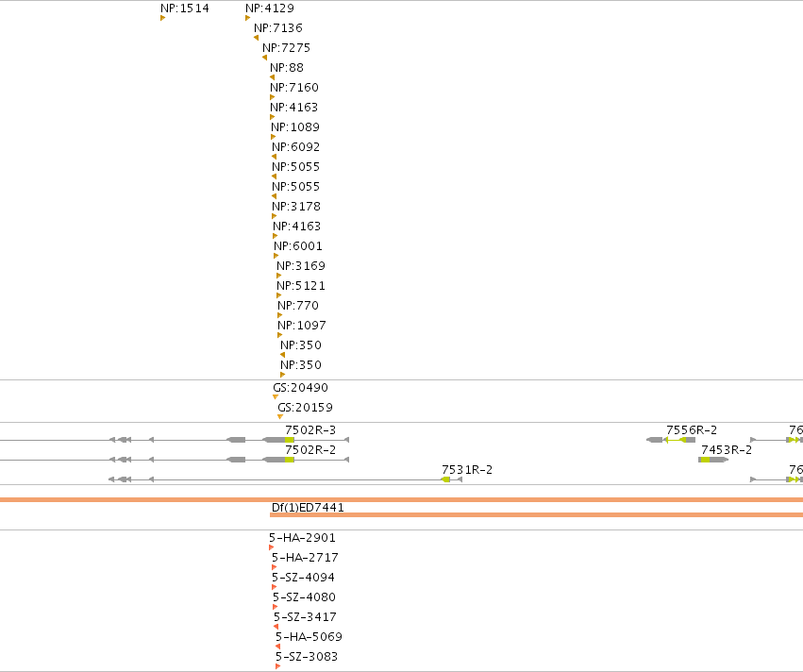The image size is (803, 672).
Task: Open the 7556R-2 transcript label
Action: click(x=692, y=429)
